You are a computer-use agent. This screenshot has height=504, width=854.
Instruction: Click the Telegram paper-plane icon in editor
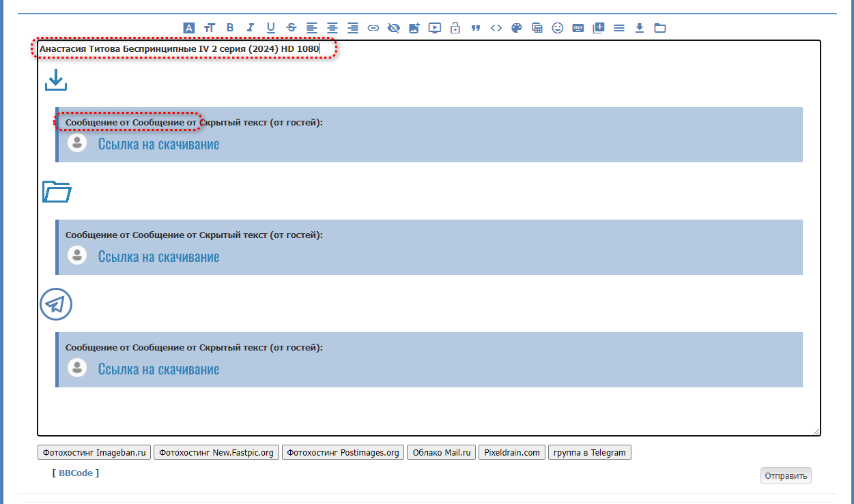pyautogui.click(x=56, y=304)
